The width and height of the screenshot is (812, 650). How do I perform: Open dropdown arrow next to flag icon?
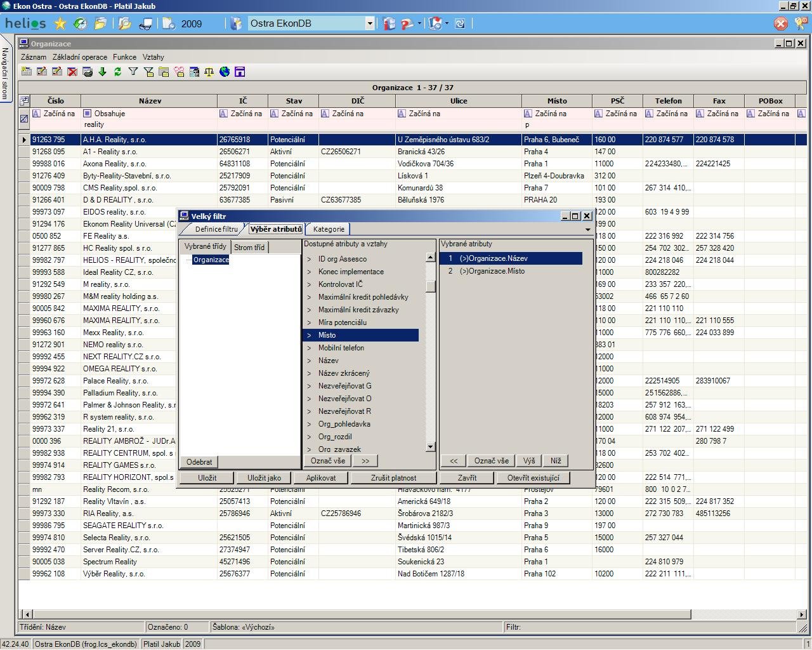click(447, 23)
